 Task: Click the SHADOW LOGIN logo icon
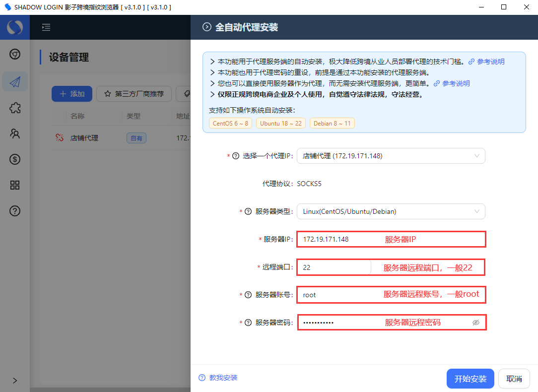pyautogui.click(x=15, y=27)
